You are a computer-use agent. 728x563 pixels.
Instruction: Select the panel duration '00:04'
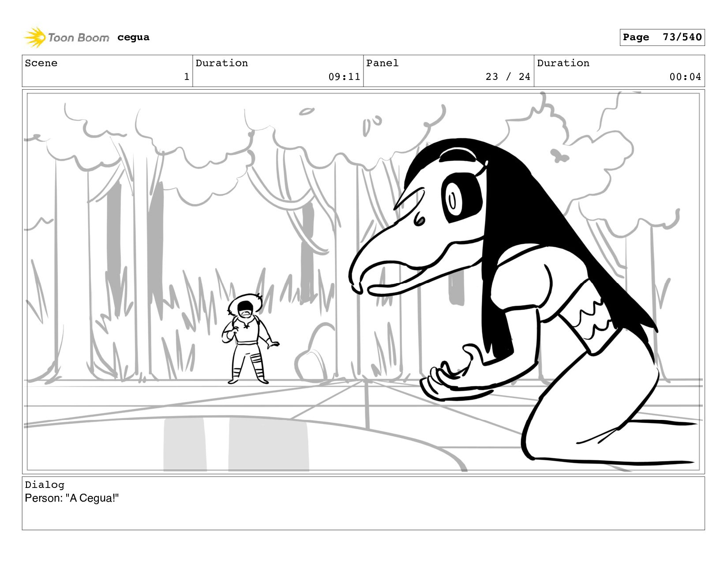tap(685, 77)
